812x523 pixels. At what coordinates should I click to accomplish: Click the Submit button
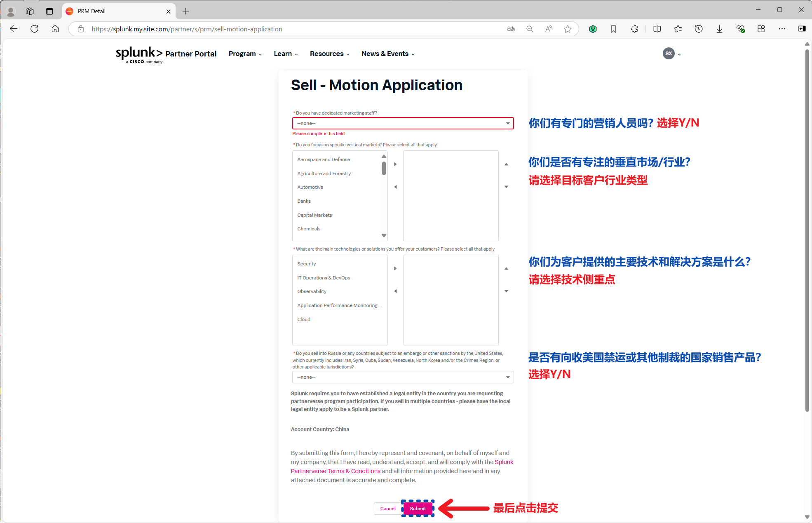point(418,509)
